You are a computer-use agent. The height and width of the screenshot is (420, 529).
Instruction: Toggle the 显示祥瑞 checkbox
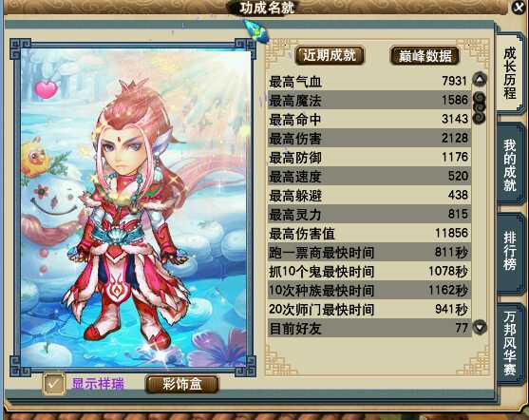point(54,384)
